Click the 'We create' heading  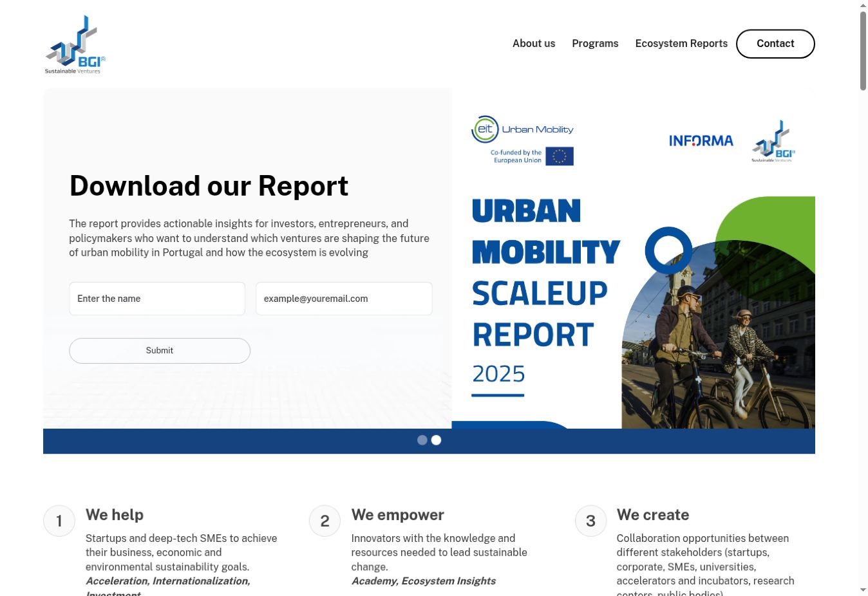click(x=653, y=515)
